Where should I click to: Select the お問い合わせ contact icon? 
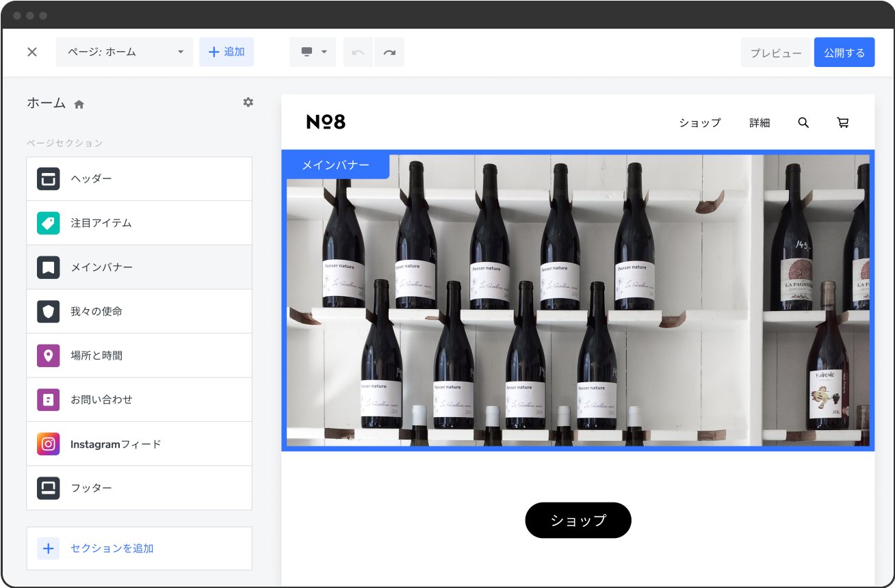(48, 400)
